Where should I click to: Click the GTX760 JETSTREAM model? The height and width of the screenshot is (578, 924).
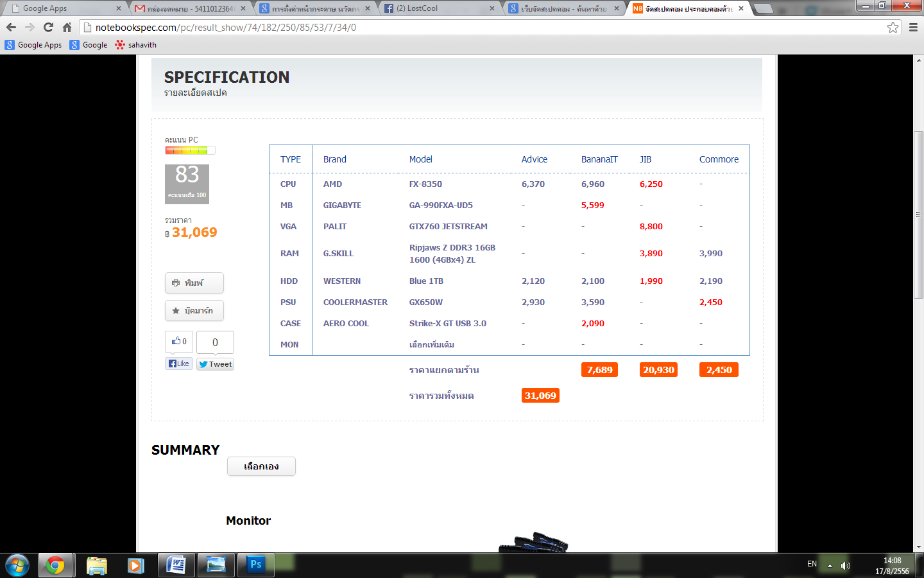tap(449, 227)
